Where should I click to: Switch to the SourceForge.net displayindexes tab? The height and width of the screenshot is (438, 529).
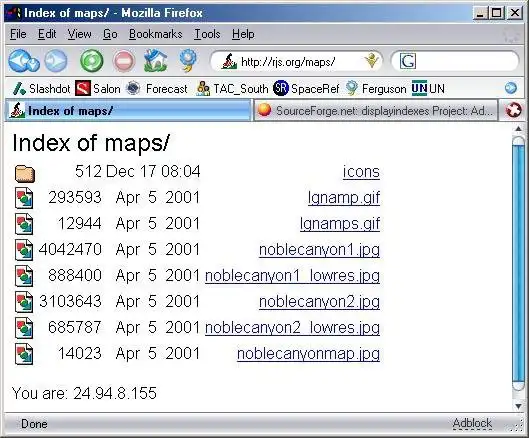[x=375, y=110]
